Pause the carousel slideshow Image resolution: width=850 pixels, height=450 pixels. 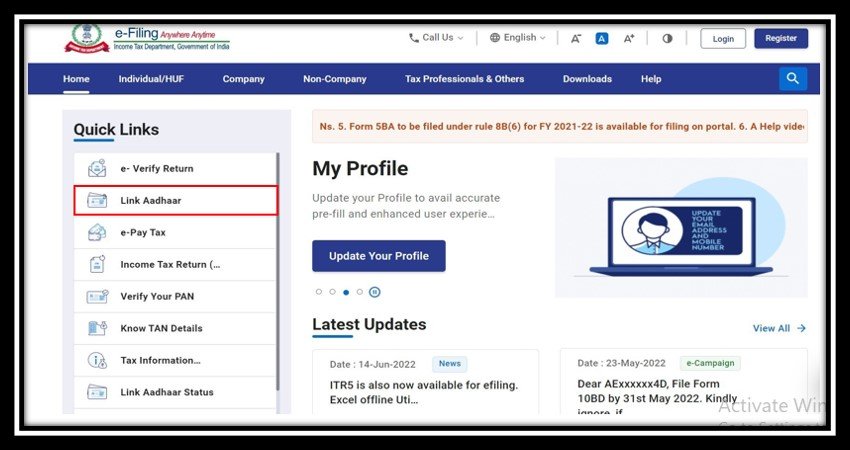point(375,292)
